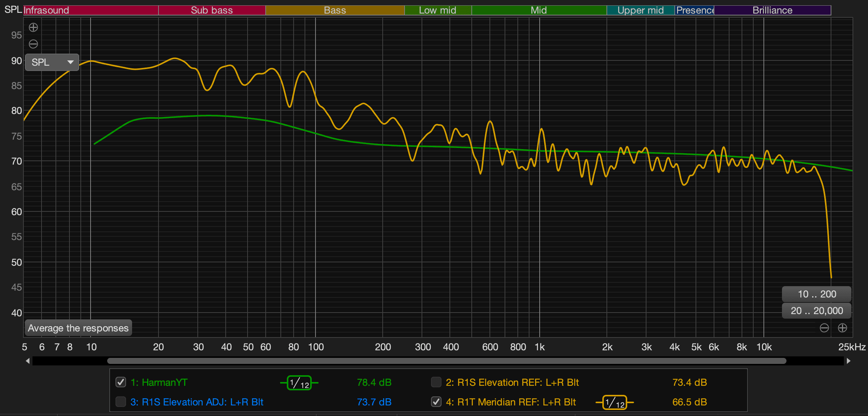Zoom out horizontal axis with bottom-right minus icon
This screenshot has width=868, height=416.
coord(824,328)
